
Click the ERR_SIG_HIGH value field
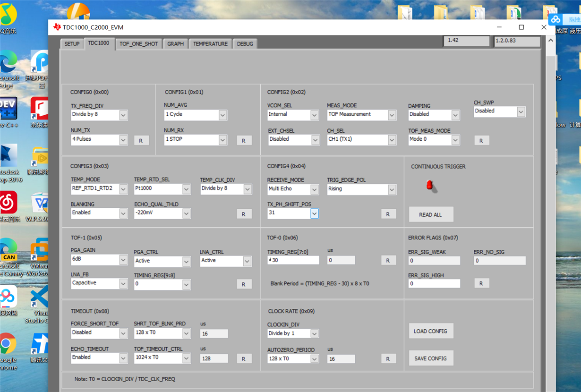point(434,284)
